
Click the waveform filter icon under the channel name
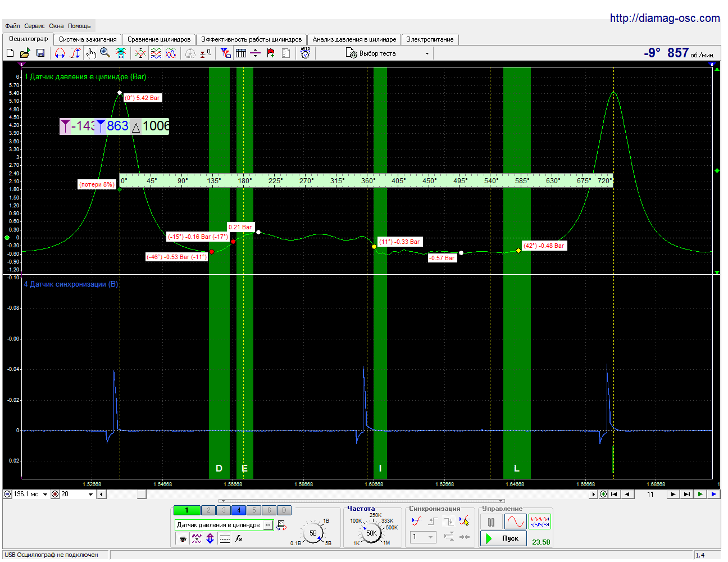[197, 538]
